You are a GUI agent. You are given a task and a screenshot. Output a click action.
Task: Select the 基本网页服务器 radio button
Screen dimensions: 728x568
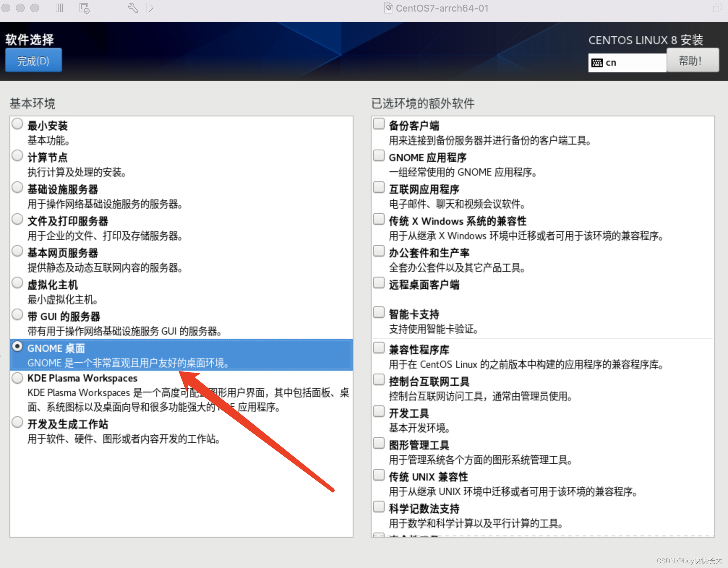[17, 251]
